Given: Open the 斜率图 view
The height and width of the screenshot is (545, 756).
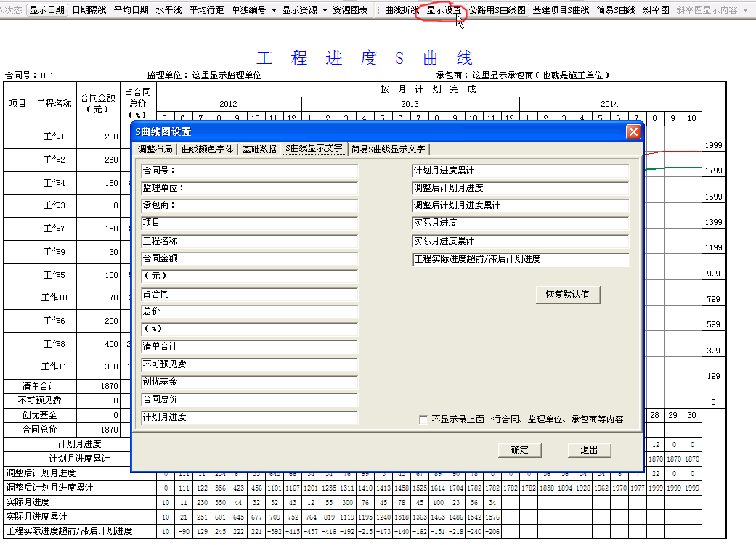Looking at the screenshot, I should (656, 9).
